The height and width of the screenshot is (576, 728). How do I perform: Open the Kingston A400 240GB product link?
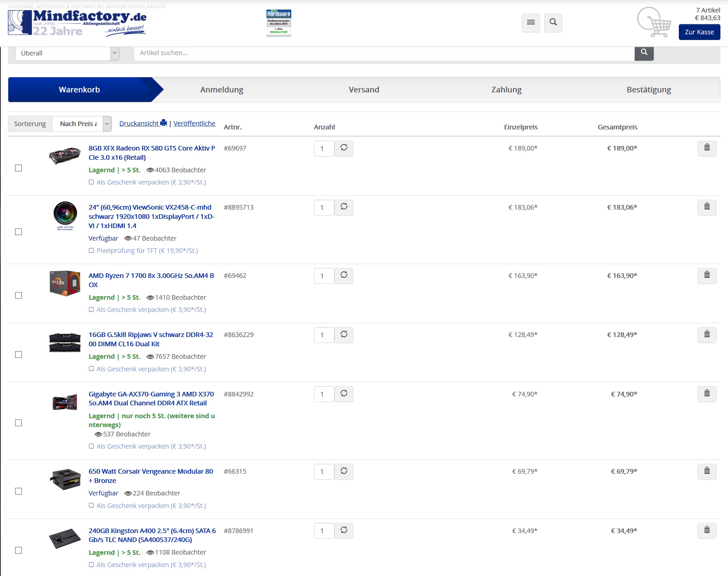pyautogui.click(x=152, y=535)
